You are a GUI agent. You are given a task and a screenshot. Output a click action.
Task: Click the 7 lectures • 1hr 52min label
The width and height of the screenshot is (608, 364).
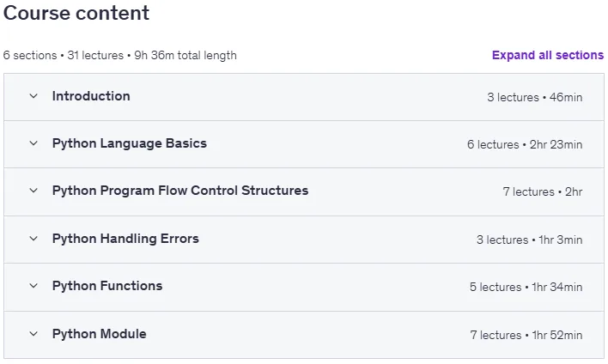pyautogui.click(x=526, y=336)
